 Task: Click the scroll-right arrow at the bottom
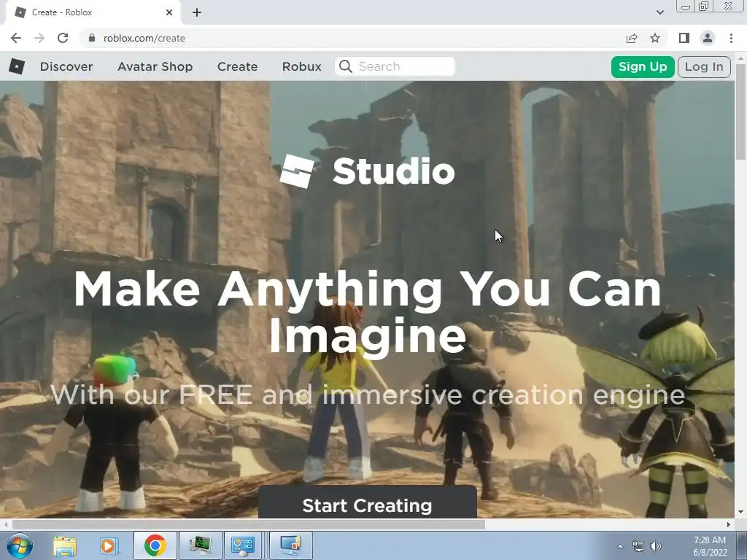click(x=729, y=524)
